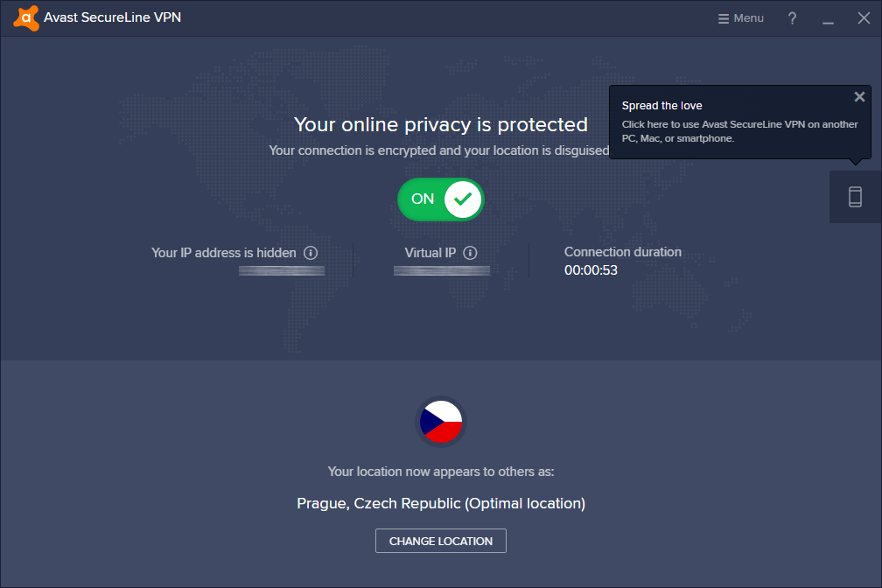
Task: Click the Czech Republic flag icon
Action: pos(440,422)
